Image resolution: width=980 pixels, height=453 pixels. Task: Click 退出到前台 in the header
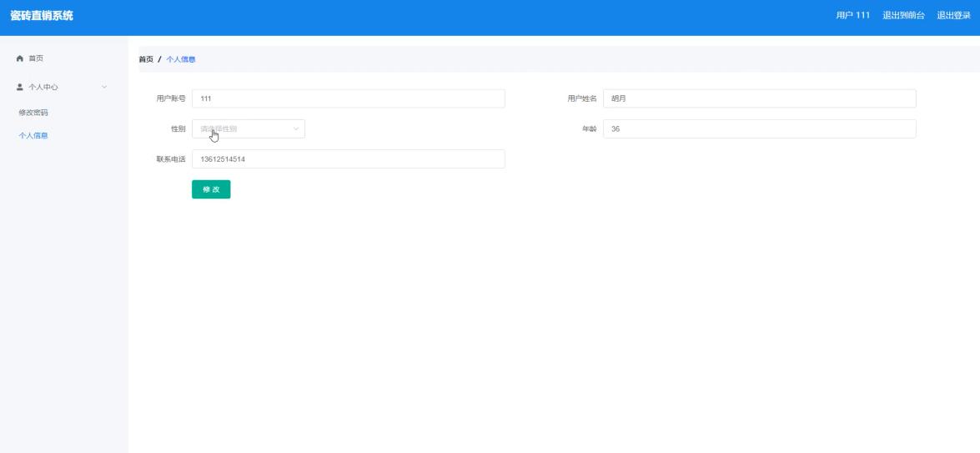pyautogui.click(x=904, y=16)
